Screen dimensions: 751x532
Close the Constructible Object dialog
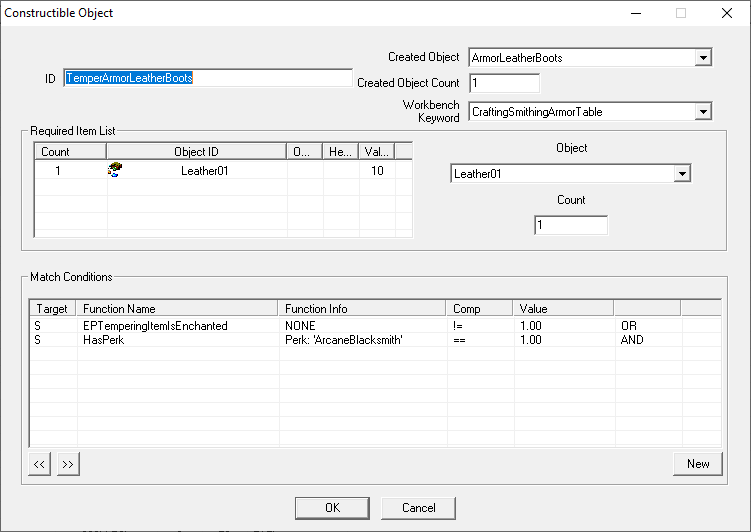[x=727, y=13]
